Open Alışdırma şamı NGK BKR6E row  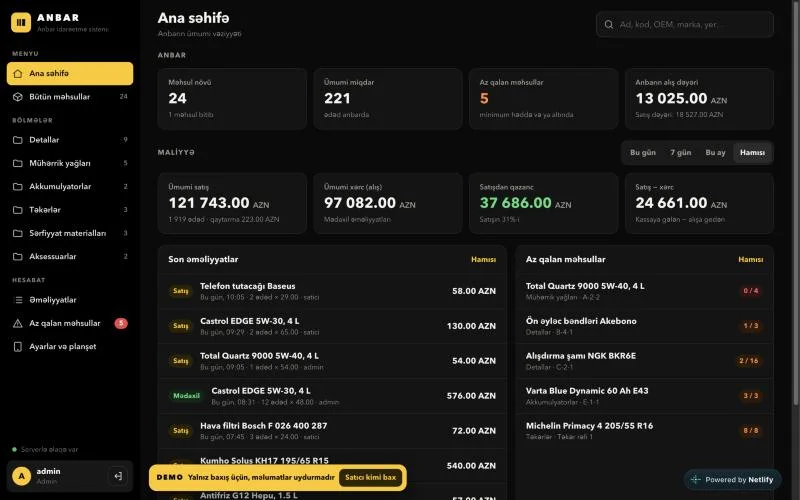click(x=644, y=361)
